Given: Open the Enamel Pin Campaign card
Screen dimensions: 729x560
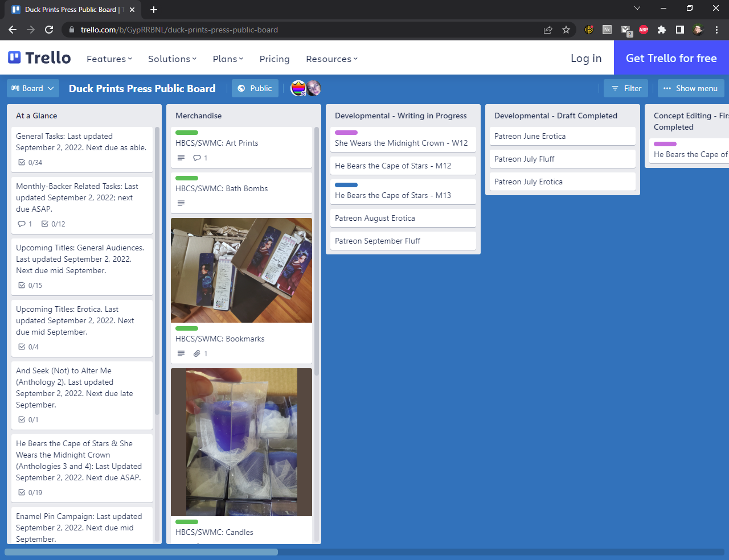Looking at the screenshot, I should pyautogui.click(x=82, y=526).
